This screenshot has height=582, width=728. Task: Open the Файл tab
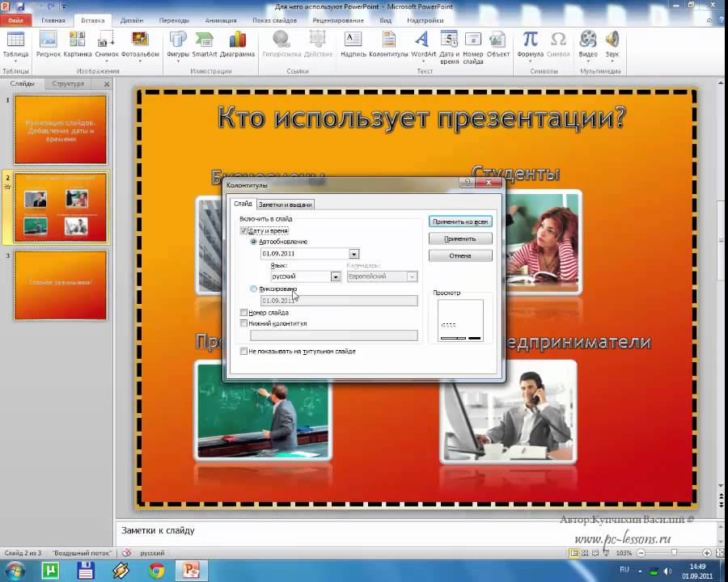coord(15,20)
